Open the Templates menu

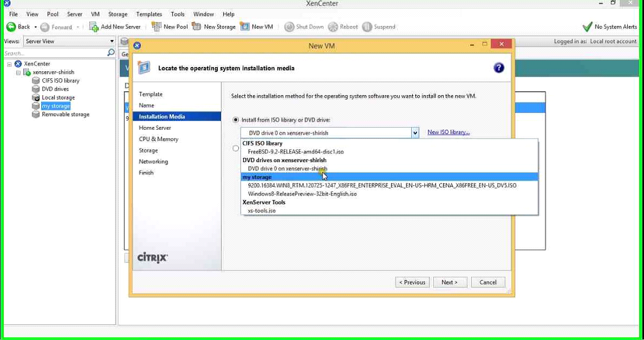[x=149, y=14]
